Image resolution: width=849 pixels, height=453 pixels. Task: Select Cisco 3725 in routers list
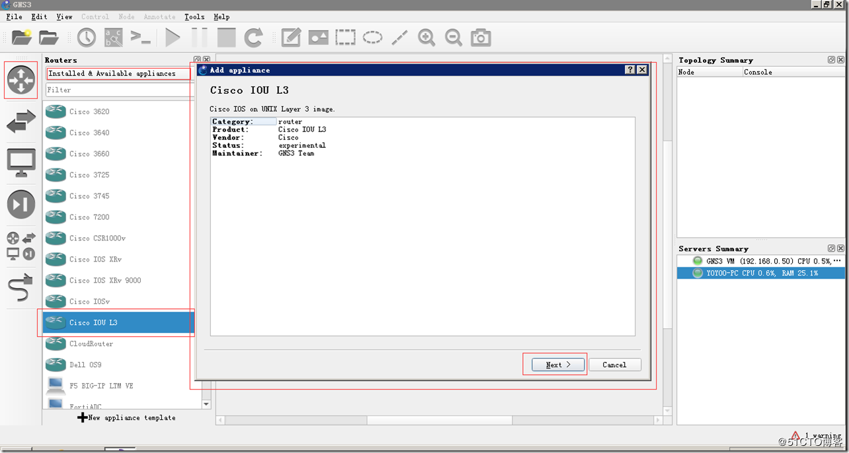[x=119, y=175]
